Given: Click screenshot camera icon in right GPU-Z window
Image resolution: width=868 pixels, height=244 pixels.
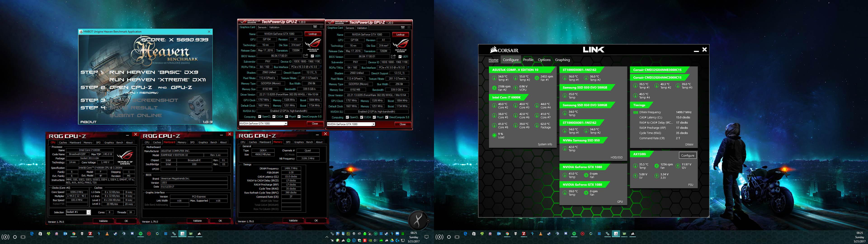Looking at the screenshot, I should pyautogui.click(x=403, y=28).
